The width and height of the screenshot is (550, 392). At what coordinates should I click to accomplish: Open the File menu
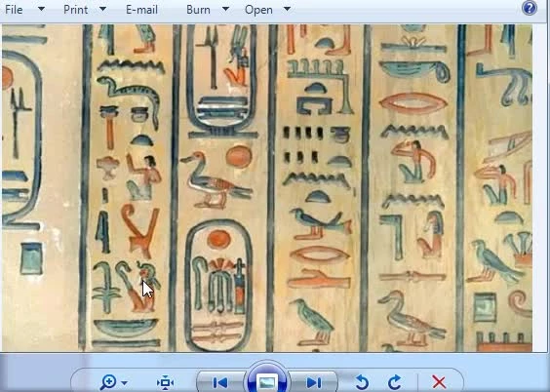[14, 10]
